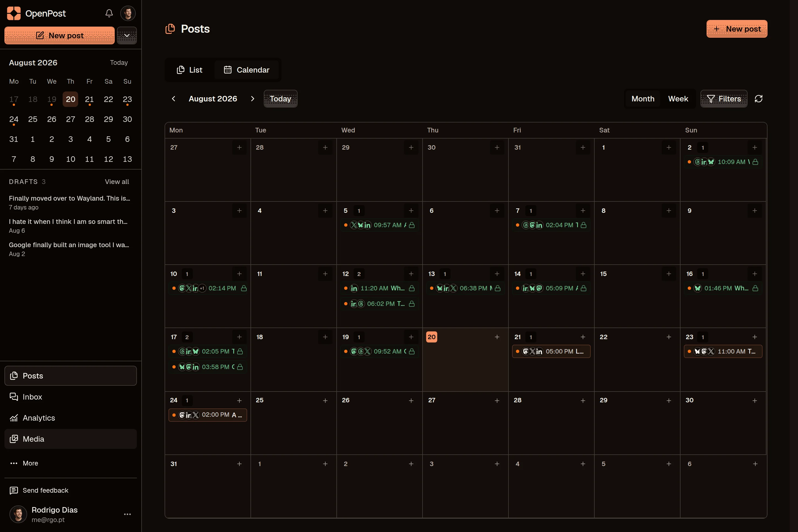Screen dimensions: 798x532
Task: Click the lock icon on 10:09 AM post
Action: (x=755, y=162)
